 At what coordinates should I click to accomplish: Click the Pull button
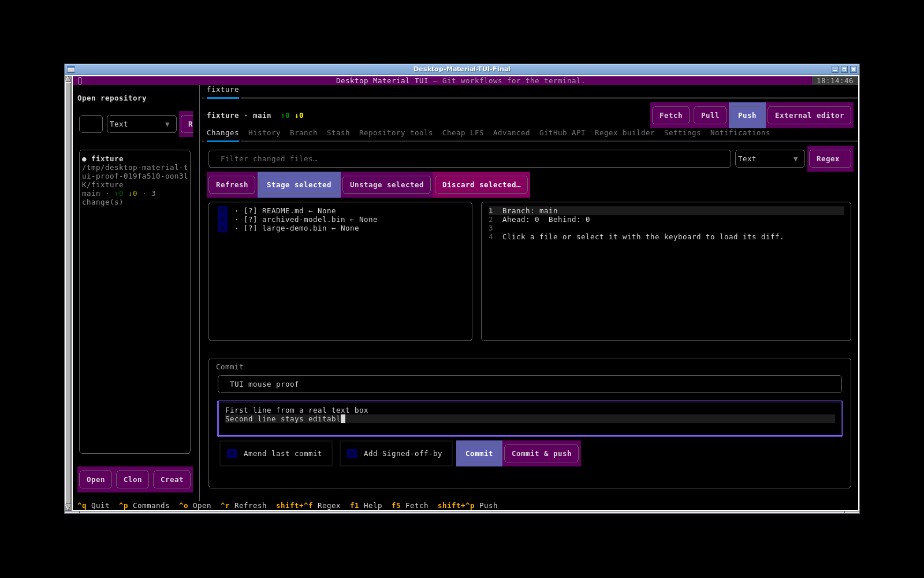click(710, 116)
